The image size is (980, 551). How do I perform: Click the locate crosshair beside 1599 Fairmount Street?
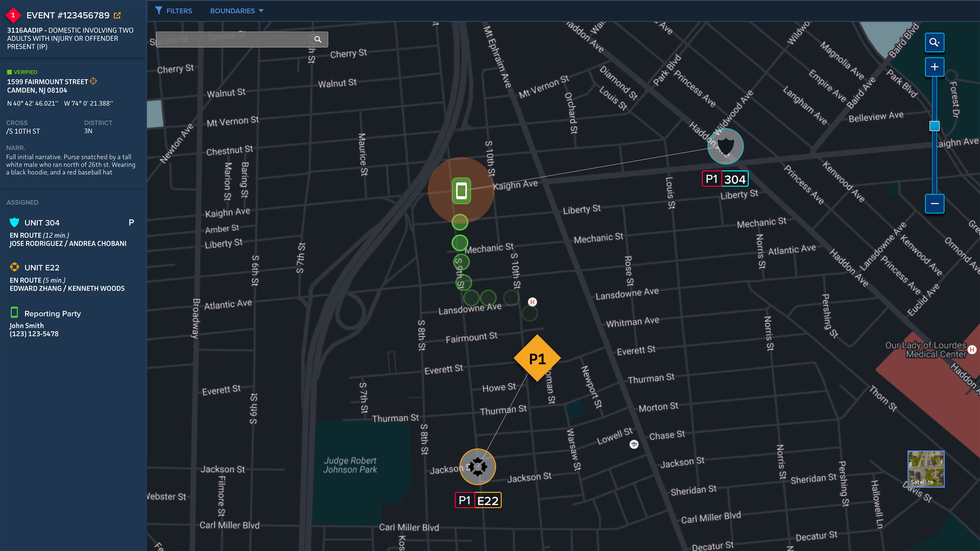tap(93, 81)
